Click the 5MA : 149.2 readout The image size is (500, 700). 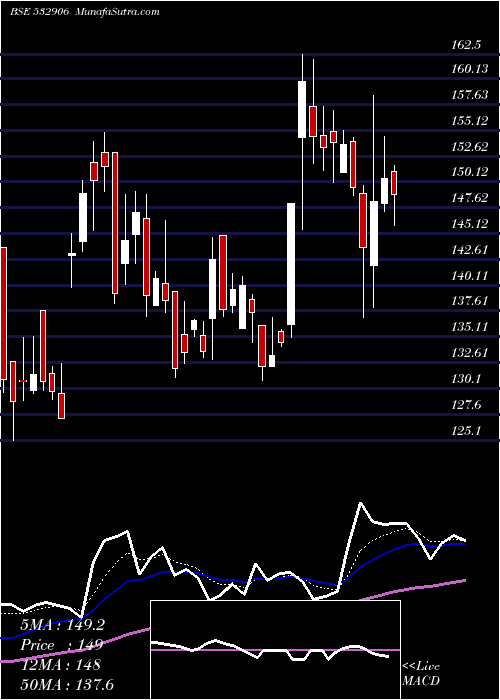click(62, 625)
